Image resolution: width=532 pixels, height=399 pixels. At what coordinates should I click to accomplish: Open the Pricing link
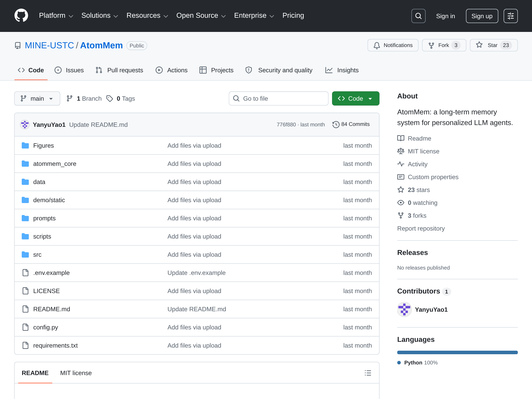point(293,16)
